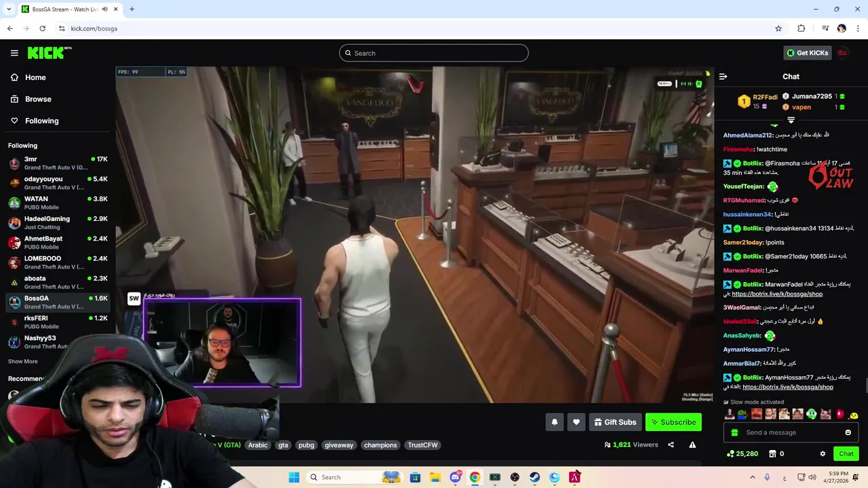Share the stream via share icon
This screenshot has height=488, width=868.
click(x=671, y=445)
